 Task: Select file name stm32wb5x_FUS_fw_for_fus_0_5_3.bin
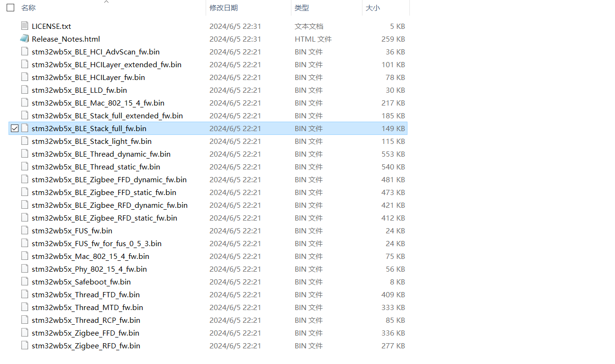97,244
